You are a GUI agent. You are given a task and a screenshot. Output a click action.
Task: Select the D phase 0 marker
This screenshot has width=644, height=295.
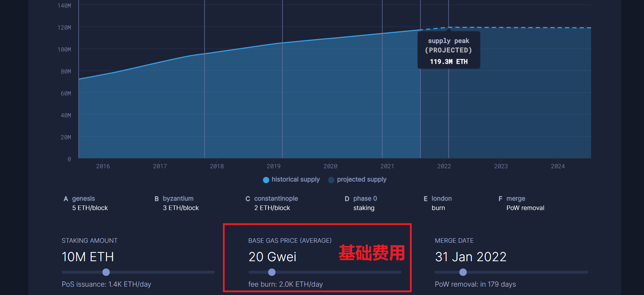click(x=361, y=203)
